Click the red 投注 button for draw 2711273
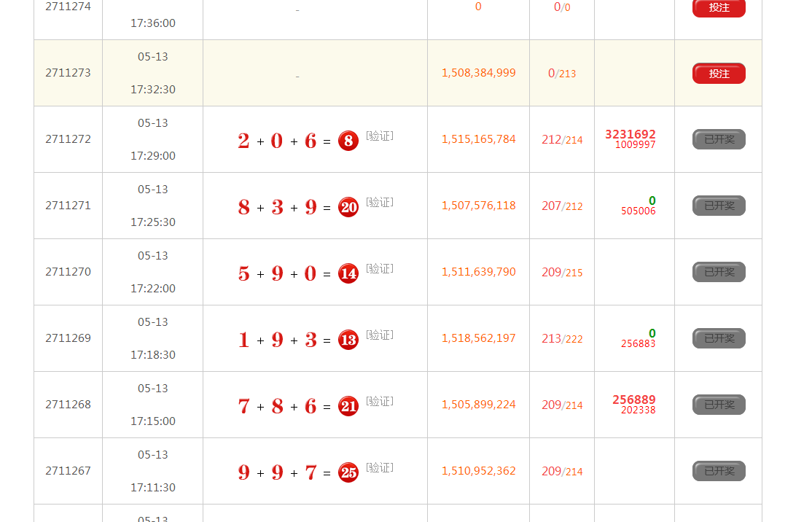Screen dimensions: 812x522 (x=719, y=74)
